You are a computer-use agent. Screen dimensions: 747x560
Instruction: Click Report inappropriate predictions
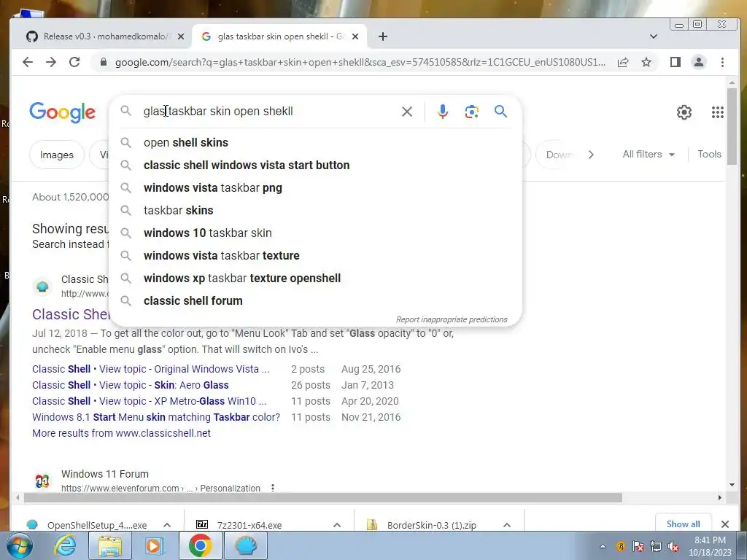tap(452, 319)
